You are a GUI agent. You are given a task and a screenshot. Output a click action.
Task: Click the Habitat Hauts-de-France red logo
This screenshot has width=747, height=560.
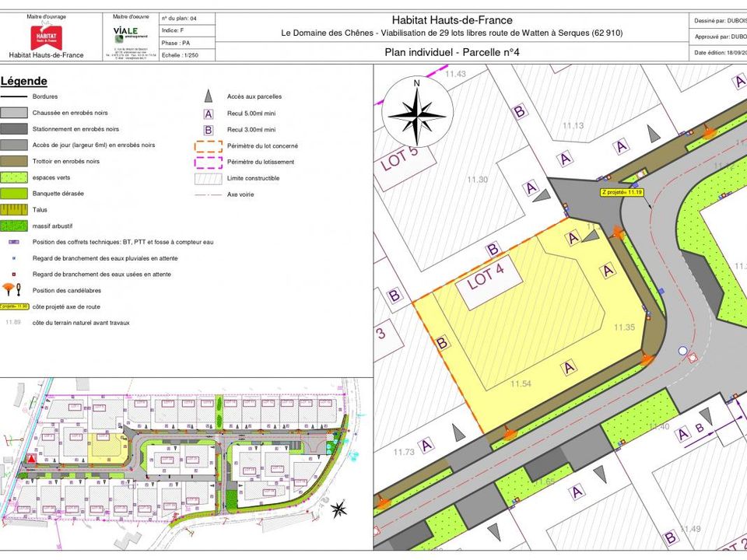(46, 37)
